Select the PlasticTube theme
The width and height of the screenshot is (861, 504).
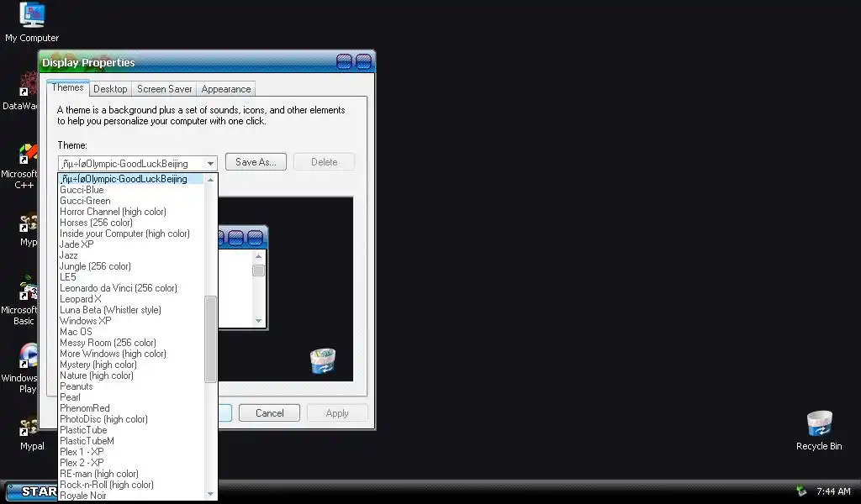pos(130,430)
